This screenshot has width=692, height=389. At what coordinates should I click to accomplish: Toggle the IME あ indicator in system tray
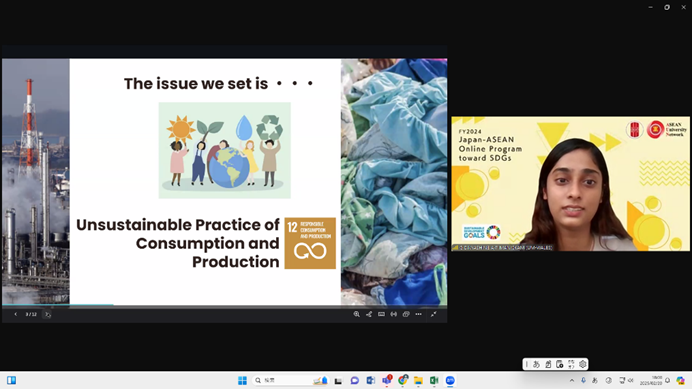pyautogui.click(x=595, y=381)
